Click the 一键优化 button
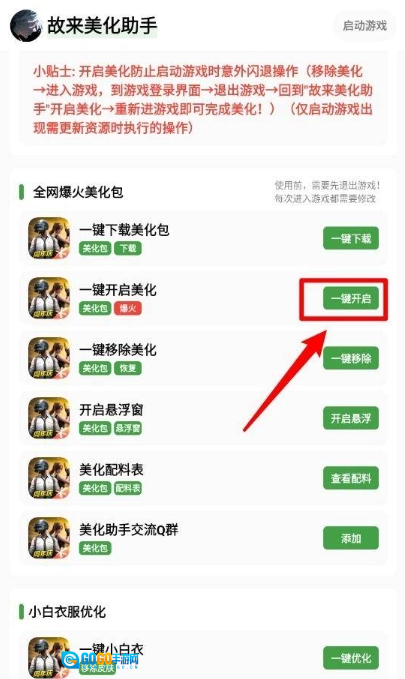The height and width of the screenshot is (679, 405). point(351,658)
